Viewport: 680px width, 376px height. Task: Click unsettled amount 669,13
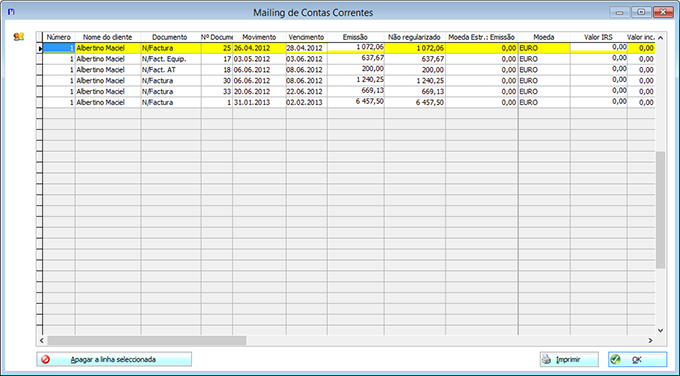432,92
